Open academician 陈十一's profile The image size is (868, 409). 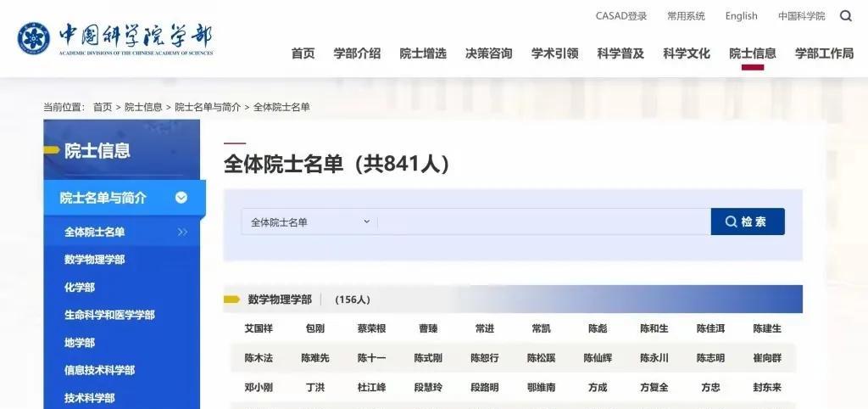click(371, 358)
